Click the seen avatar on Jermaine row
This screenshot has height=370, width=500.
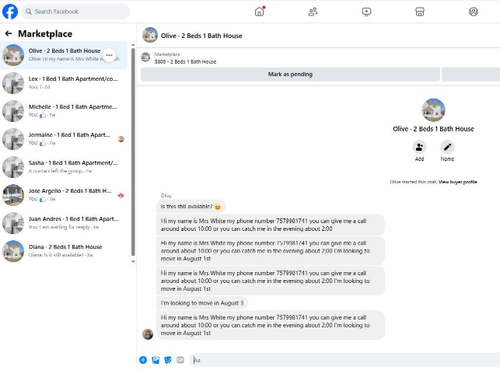[121, 139]
